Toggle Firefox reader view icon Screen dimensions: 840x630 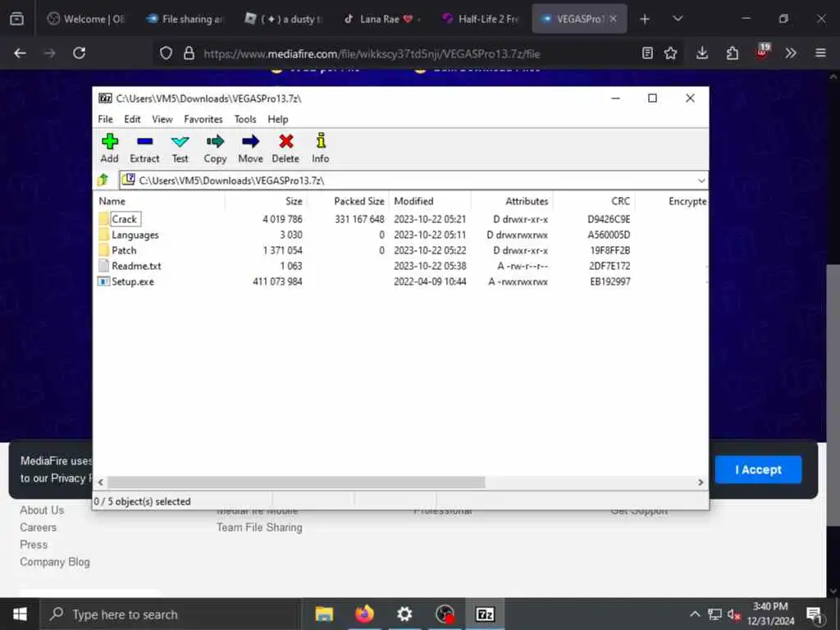pos(647,53)
